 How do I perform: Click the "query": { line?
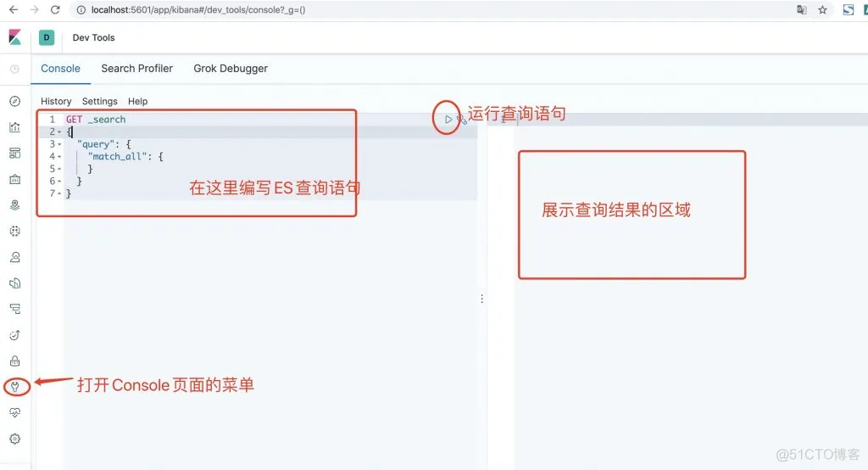[x=104, y=144]
